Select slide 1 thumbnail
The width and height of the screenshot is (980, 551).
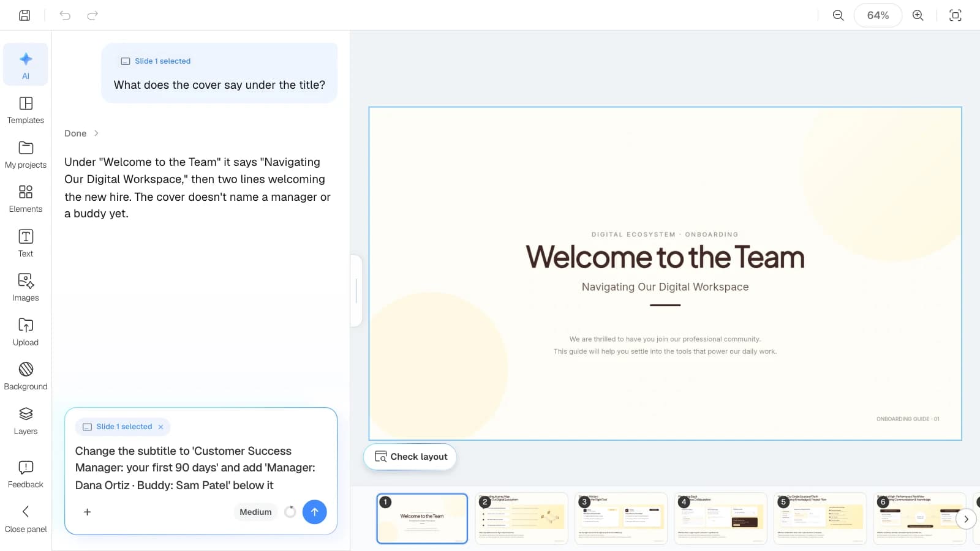(x=422, y=518)
